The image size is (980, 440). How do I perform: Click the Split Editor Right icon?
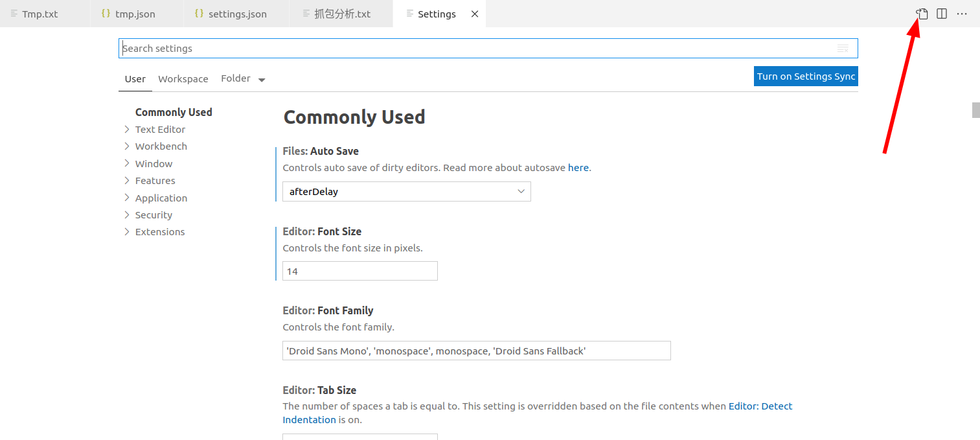point(942,14)
